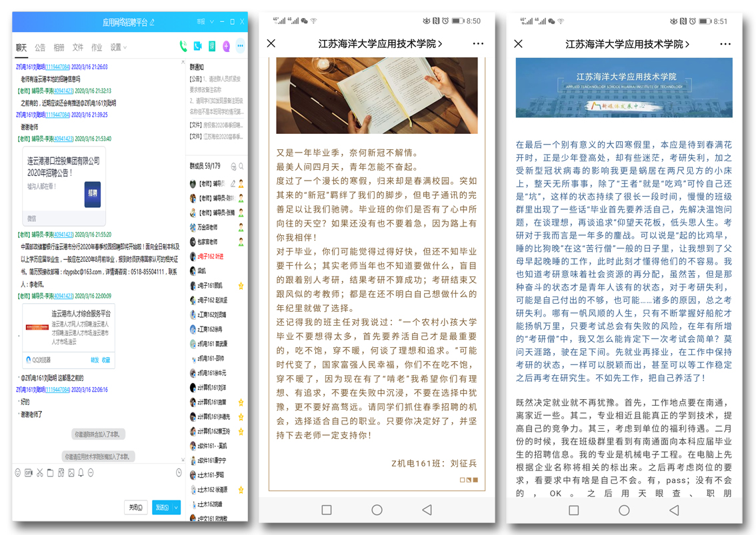The image size is (756, 535).
Task: Click the 关闭(C) button
Action: (135, 508)
